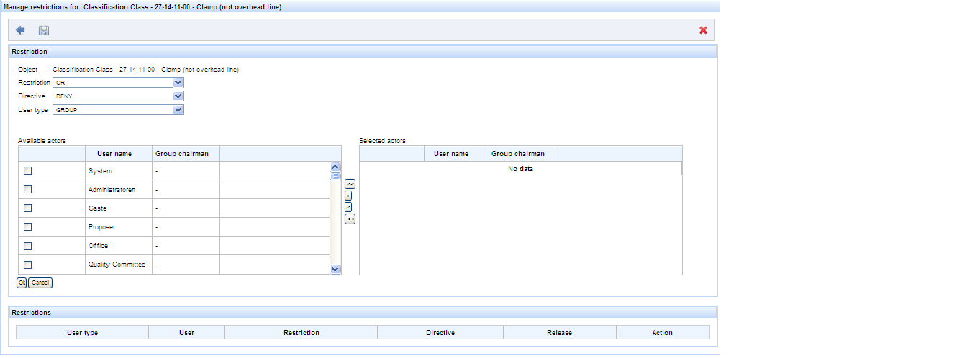Move all actors to selected with >> button

350,184
